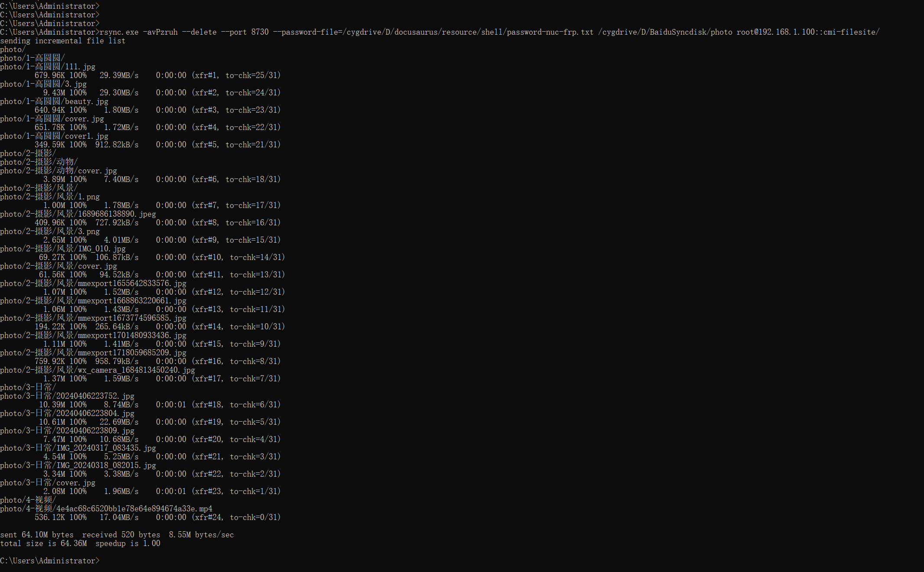The height and width of the screenshot is (572, 924).
Task: Click the 'photo/3-日常/' directory line
Action: pyautogui.click(x=28, y=387)
